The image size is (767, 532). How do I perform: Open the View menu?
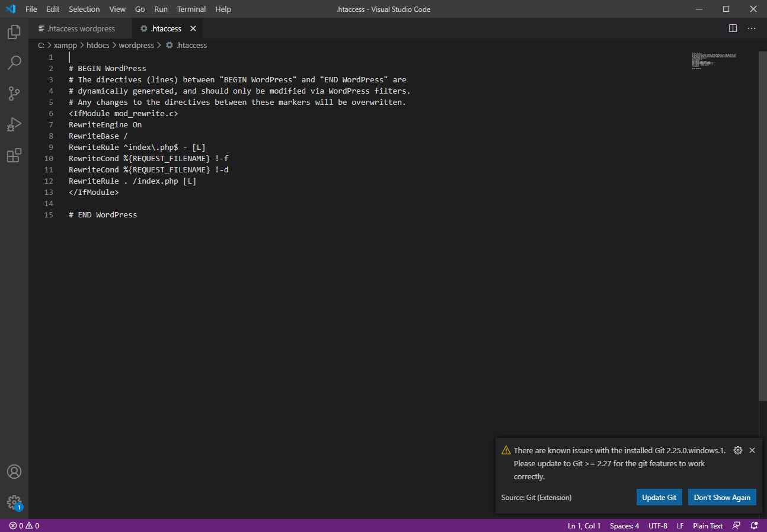(x=117, y=9)
